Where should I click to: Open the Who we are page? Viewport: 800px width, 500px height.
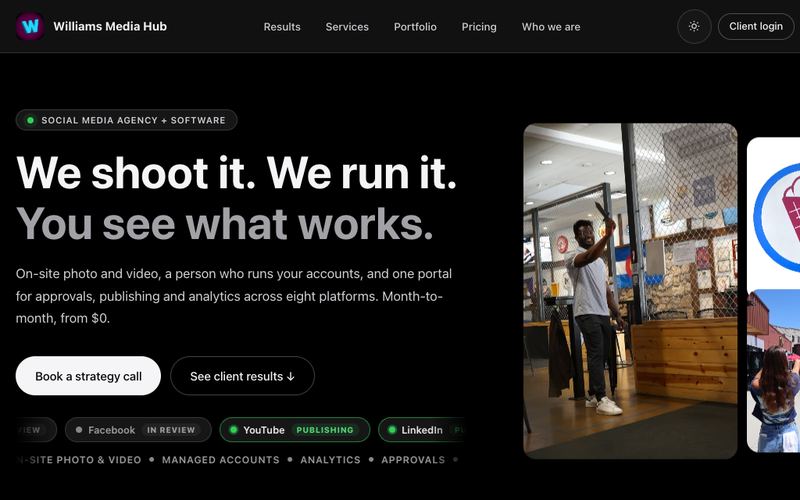coord(551,27)
